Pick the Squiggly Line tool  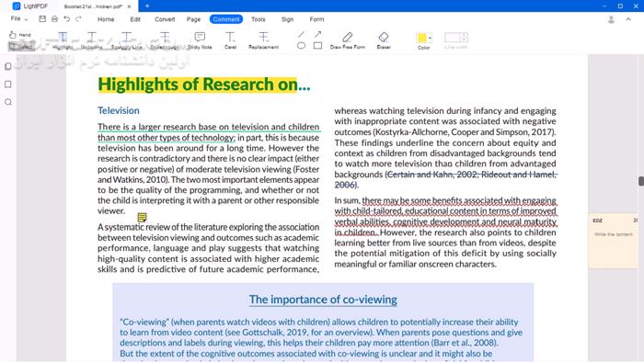pos(127,40)
